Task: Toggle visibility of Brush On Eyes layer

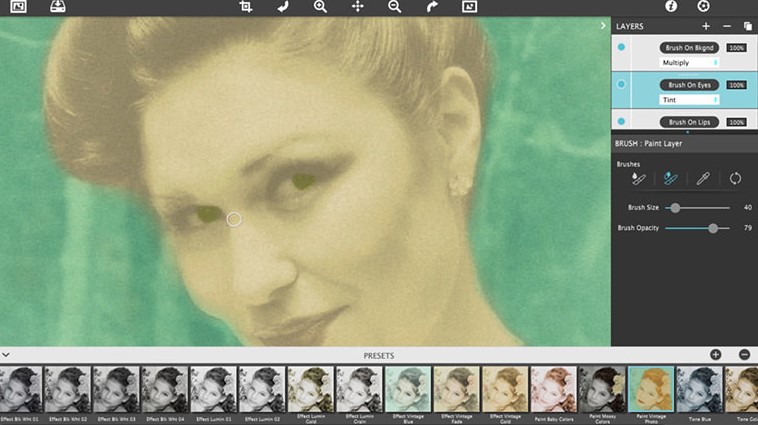Action: tap(621, 85)
